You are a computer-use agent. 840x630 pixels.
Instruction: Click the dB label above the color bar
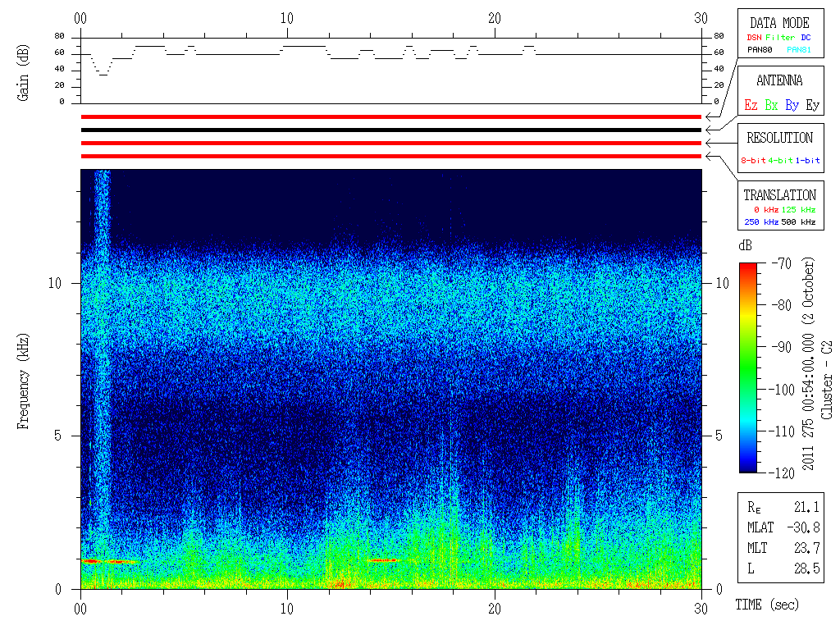pos(745,245)
